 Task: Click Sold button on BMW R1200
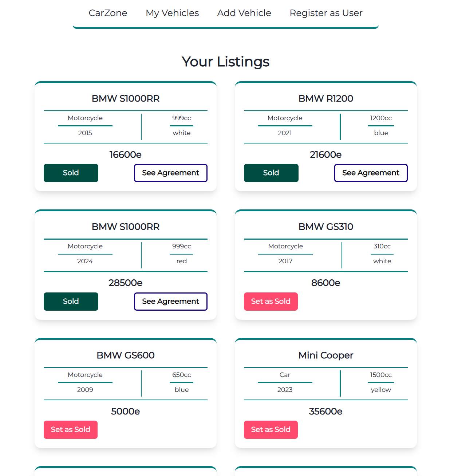point(271,173)
